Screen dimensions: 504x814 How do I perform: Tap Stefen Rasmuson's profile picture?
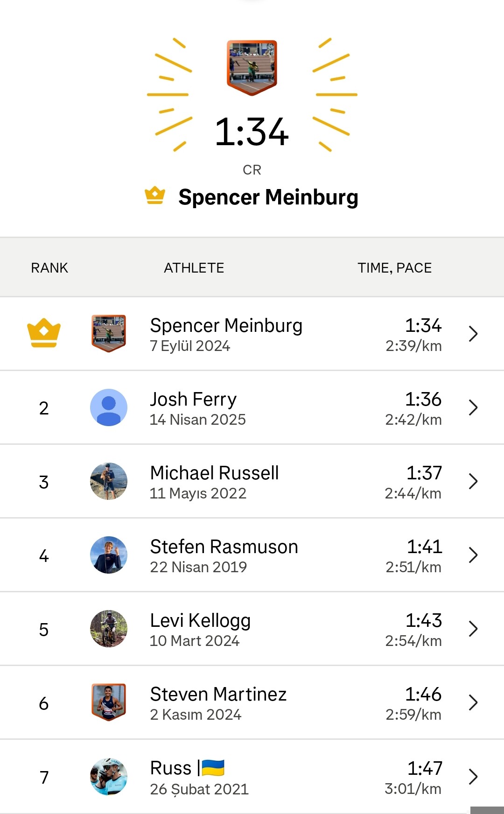[109, 555]
